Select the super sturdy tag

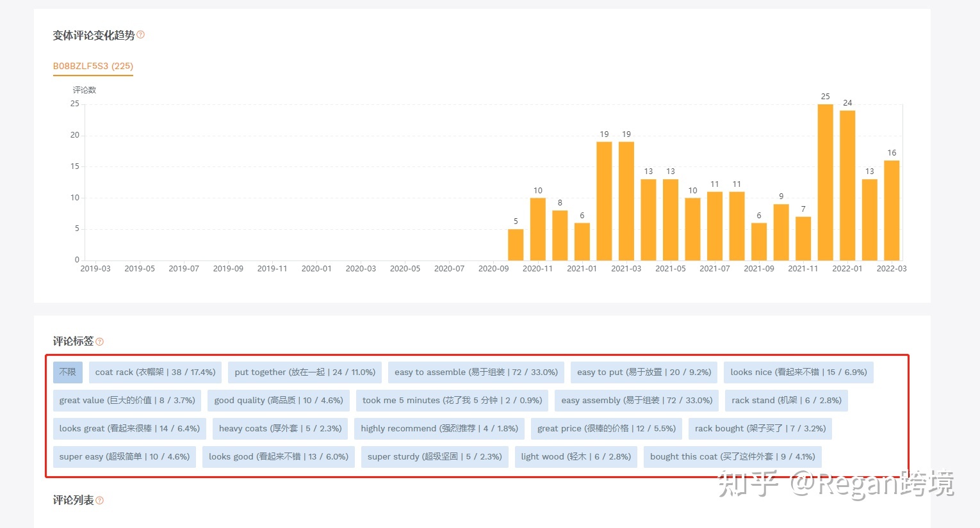(x=434, y=457)
